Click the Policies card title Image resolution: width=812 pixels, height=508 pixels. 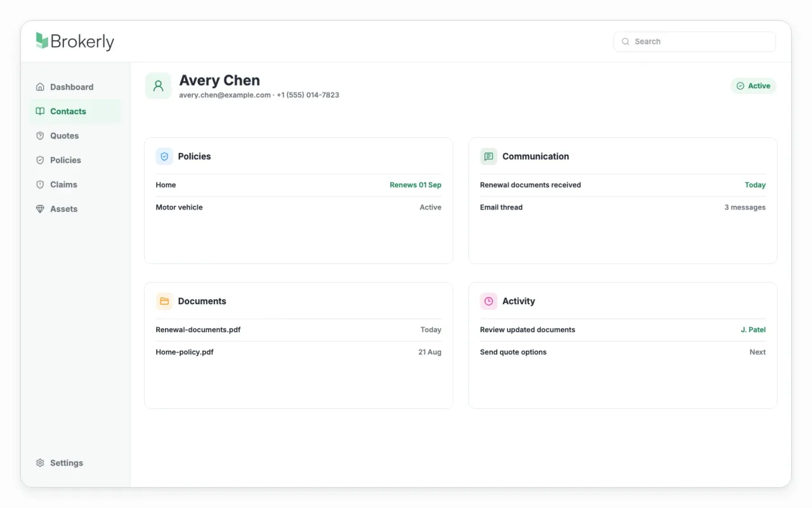click(194, 156)
